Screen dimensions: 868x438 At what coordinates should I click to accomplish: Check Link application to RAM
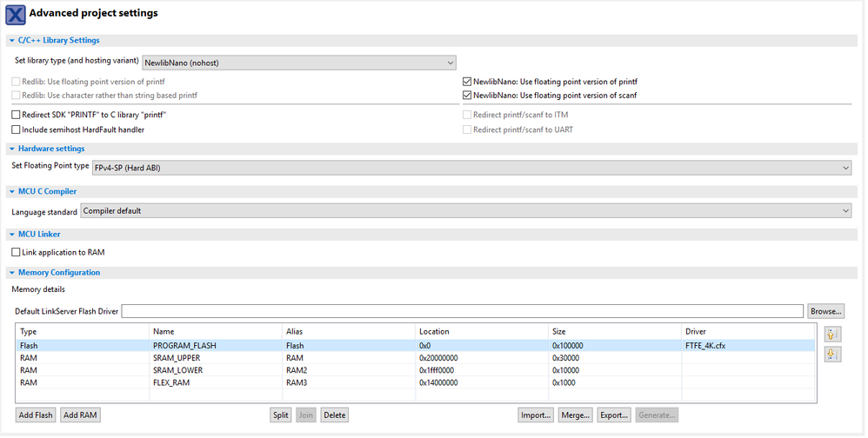pos(16,252)
